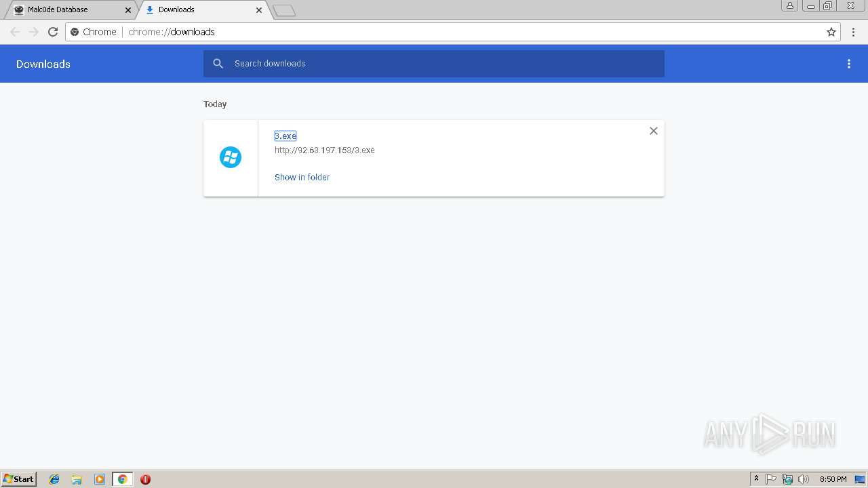Viewport: 868px width, 488px height.
Task: Launch Internet Explorer from taskbar
Action: [54, 479]
